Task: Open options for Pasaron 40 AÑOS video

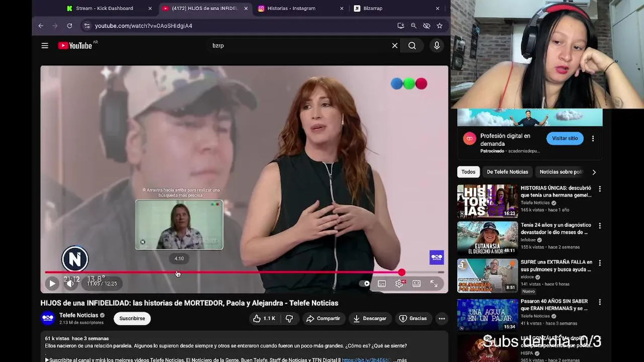Action: tap(599, 302)
